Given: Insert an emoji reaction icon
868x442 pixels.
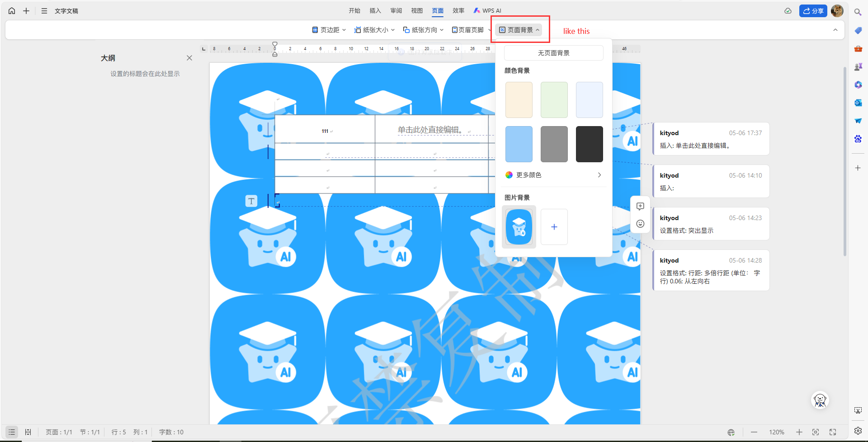Looking at the screenshot, I should 640,224.
